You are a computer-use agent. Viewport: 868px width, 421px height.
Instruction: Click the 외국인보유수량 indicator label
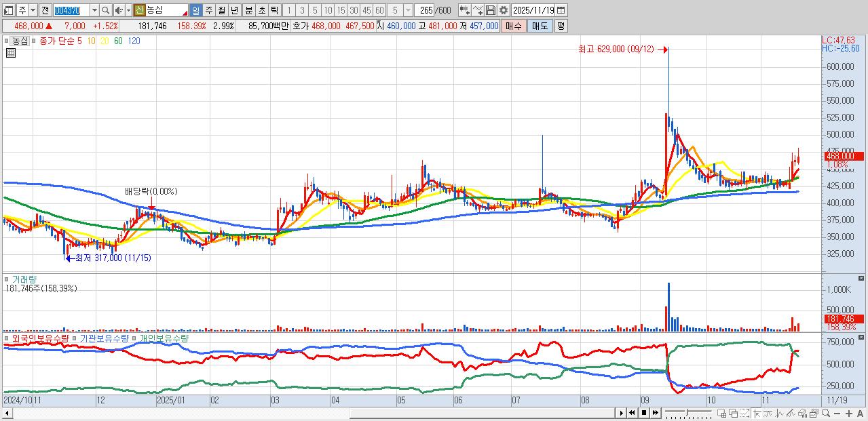[41, 338]
